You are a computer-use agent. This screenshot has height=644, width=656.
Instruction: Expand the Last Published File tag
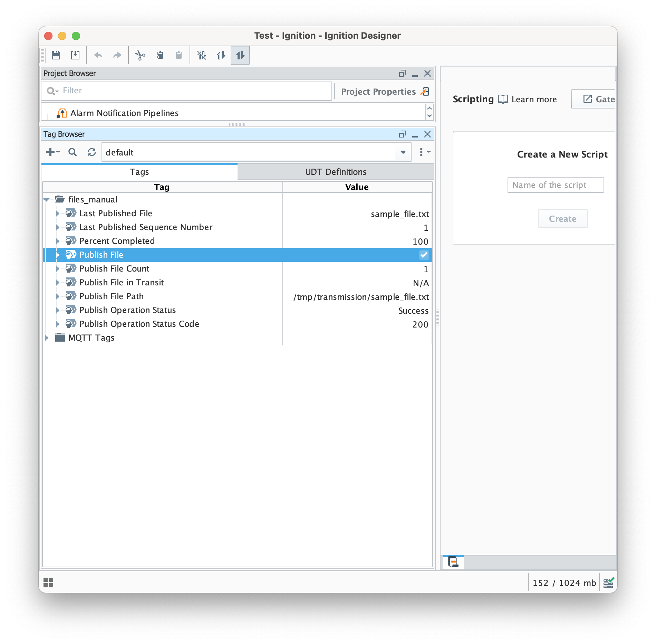point(57,214)
